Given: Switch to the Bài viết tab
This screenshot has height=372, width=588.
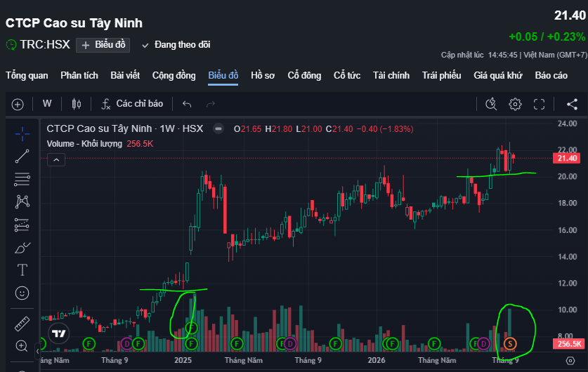Looking at the screenshot, I should pos(125,76).
